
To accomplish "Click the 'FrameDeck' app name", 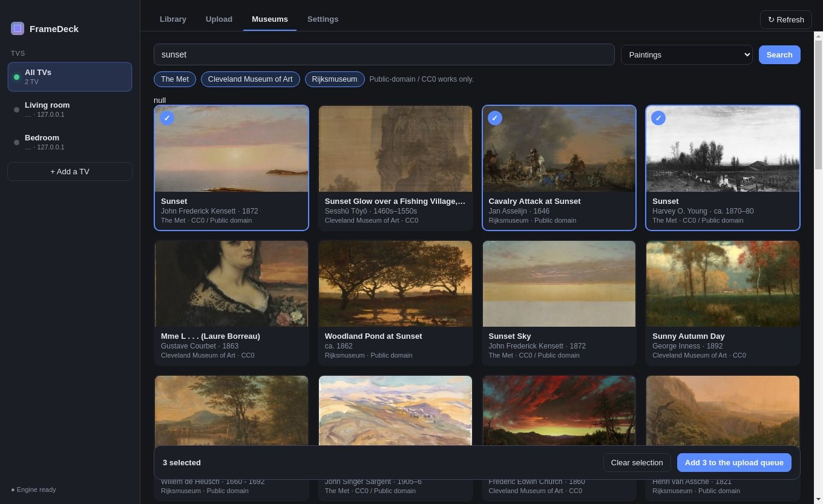I will click(x=54, y=28).
